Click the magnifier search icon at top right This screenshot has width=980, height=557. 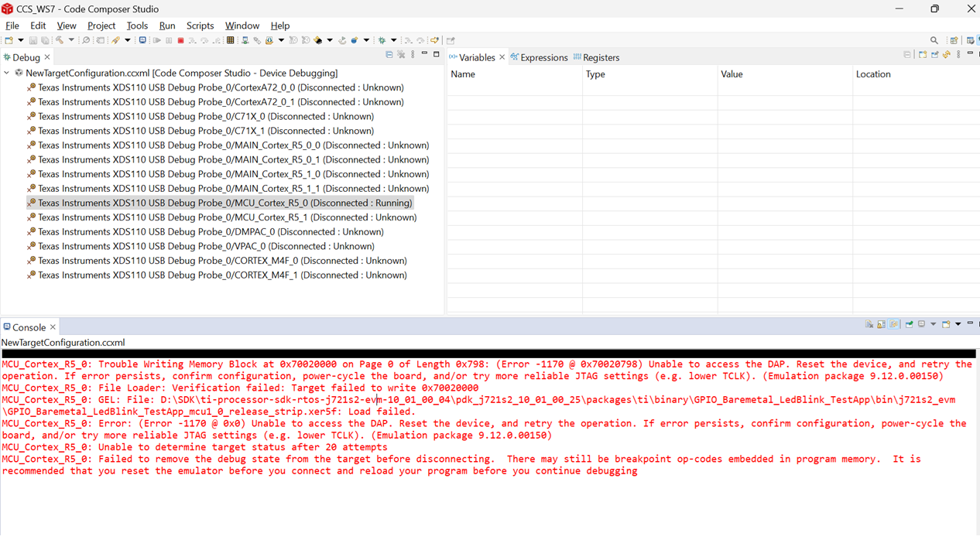[x=934, y=40]
